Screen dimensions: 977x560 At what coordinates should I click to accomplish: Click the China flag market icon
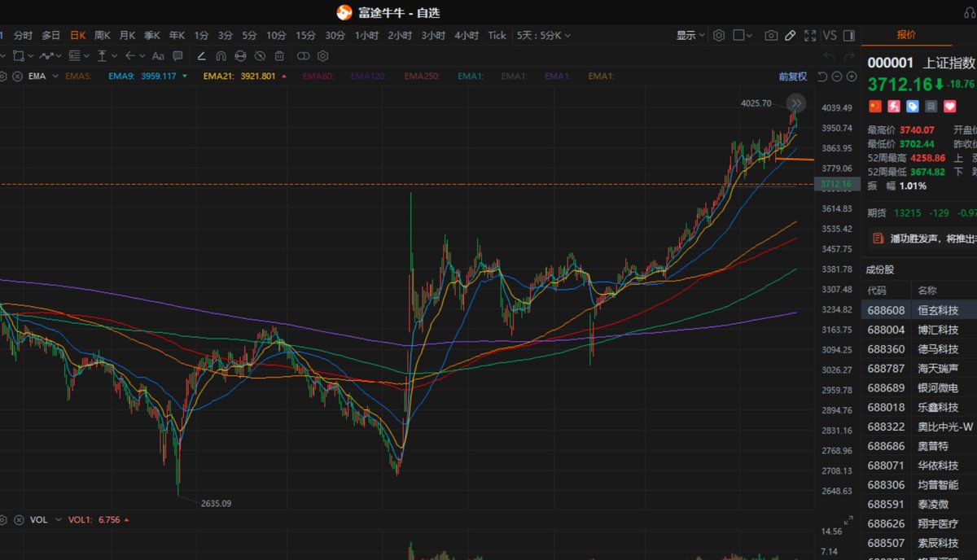[875, 106]
